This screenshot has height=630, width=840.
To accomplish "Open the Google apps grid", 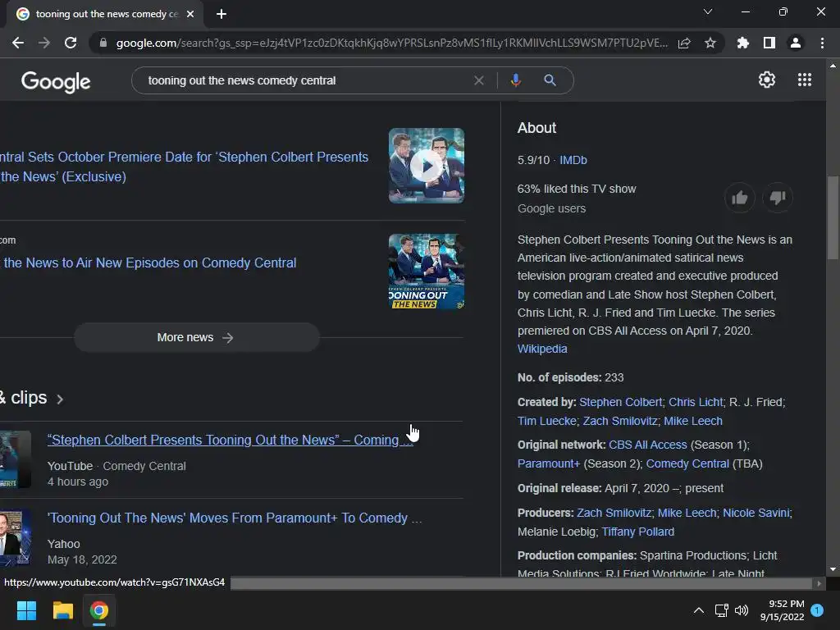I will (805, 80).
